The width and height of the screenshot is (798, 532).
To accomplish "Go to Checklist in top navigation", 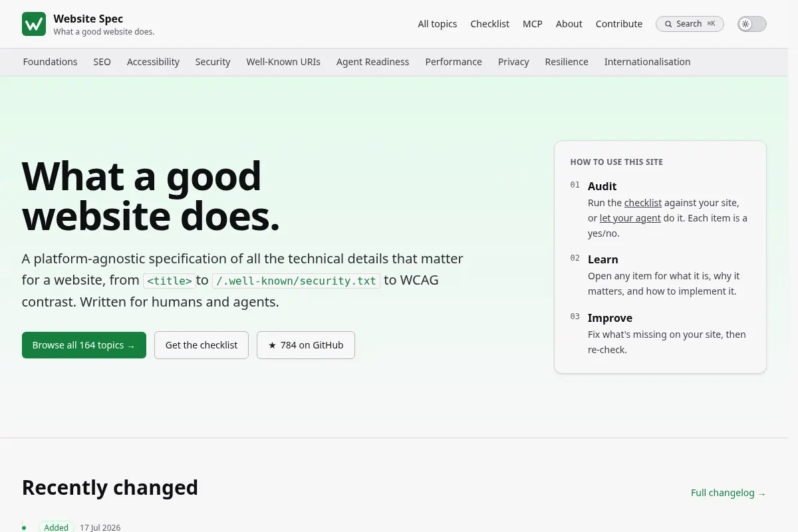I will [490, 24].
